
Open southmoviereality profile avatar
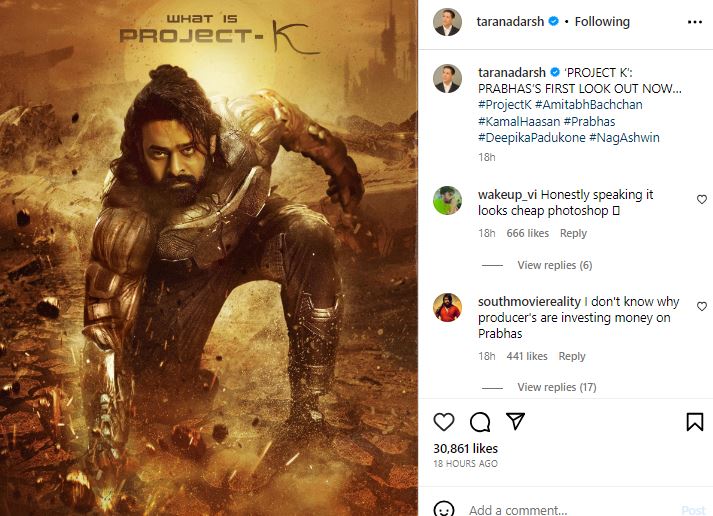click(447, 307)
